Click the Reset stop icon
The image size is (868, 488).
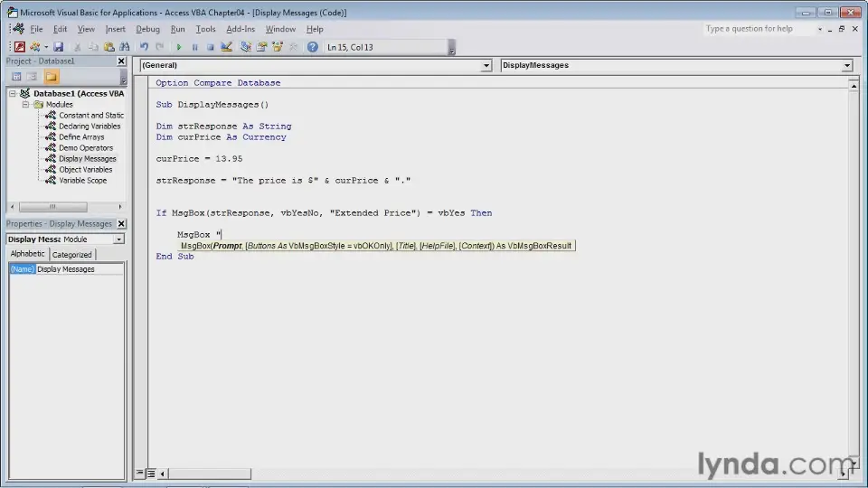(x=211, y=47)
